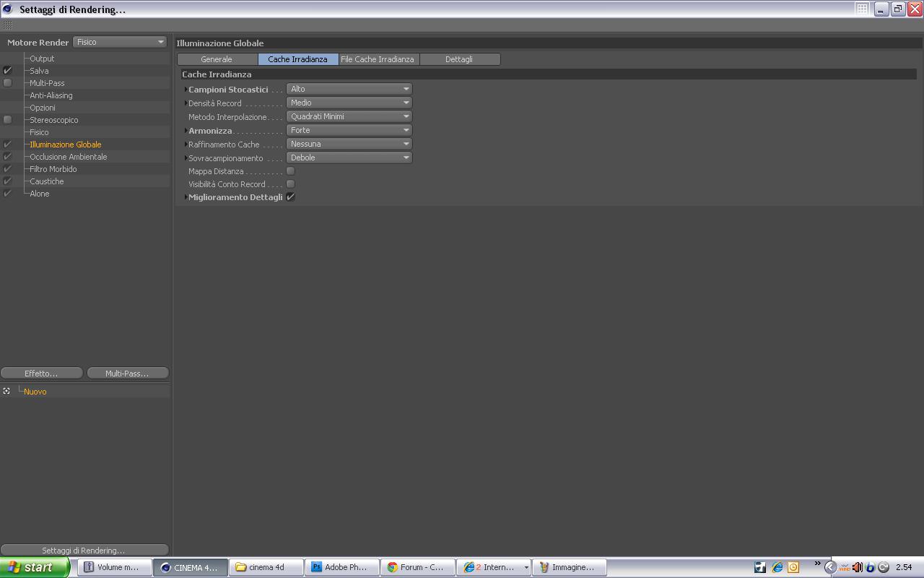This screenshot has width=924, height=578.
Task: Select Occlusione Ambientale in the settings list
Action: [x=68, y=157]
